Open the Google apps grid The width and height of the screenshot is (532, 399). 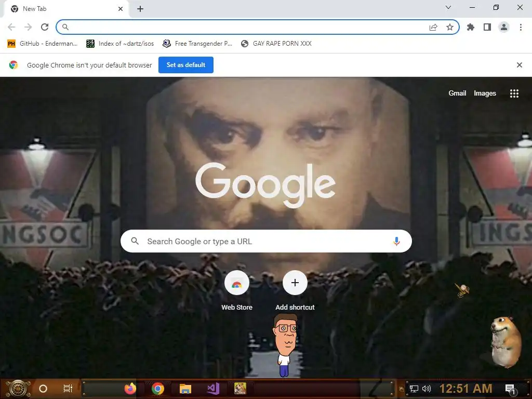[514, 94]
